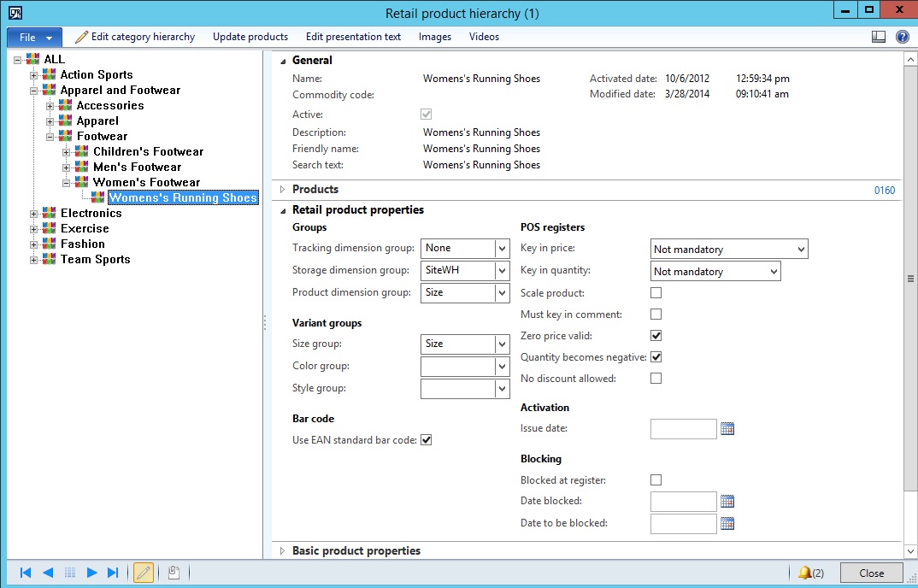Viewport: 918px width, 588px height.
Task: Jump to the last record icon
Action: coord(113,573)
